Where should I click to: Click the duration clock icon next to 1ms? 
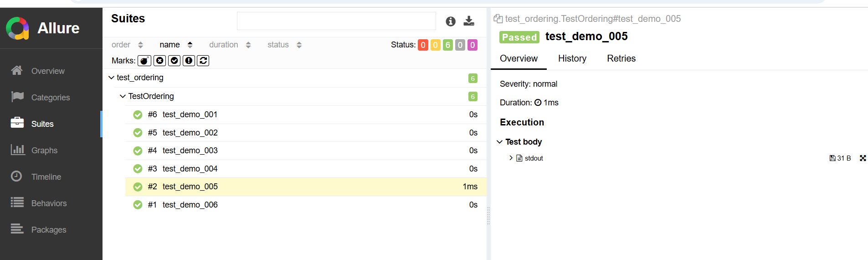pos(538,103)
